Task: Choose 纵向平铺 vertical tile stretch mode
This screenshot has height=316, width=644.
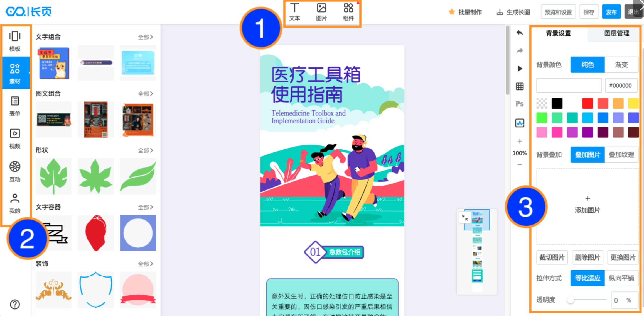Action: point(621,278)
